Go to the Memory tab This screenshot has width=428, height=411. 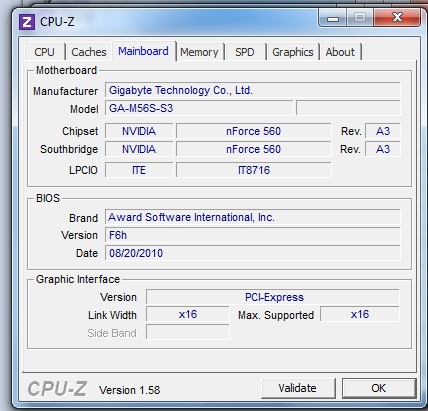click(199, 52)
